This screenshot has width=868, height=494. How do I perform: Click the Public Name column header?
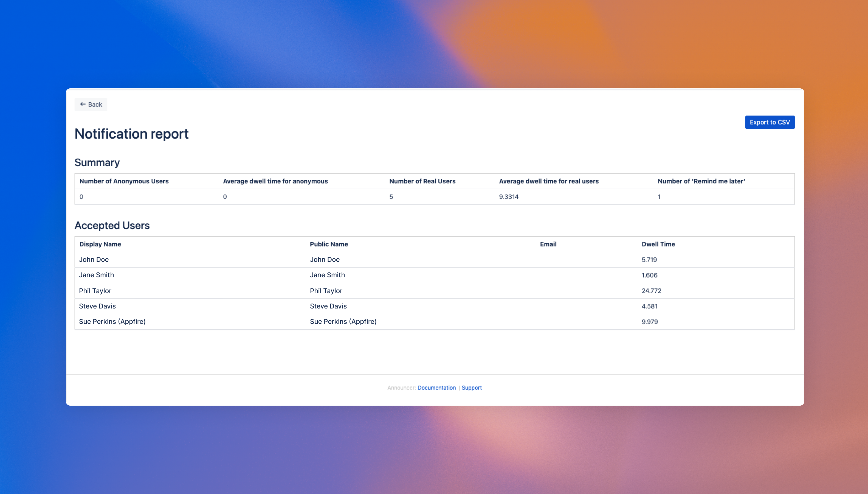(x=329, y=244)
